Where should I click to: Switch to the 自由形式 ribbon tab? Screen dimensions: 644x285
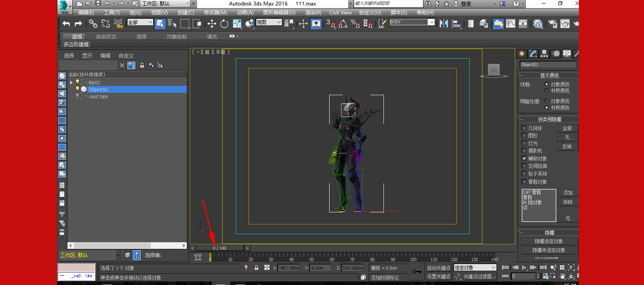coord(106,37)
